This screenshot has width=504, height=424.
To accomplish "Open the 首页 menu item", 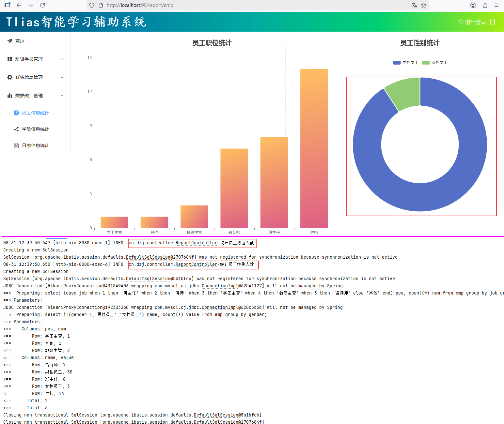I will tap(20, 41).
